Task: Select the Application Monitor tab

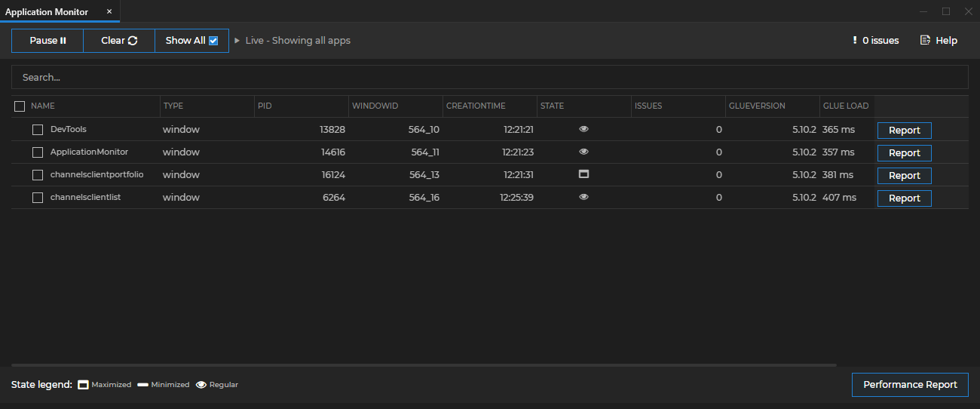Action: pyautogui.click(x=47, y=12)
